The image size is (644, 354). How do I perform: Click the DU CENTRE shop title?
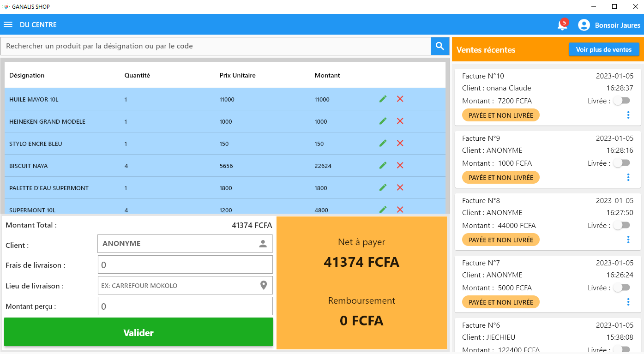pyautogui.click(x=38, y=24)
